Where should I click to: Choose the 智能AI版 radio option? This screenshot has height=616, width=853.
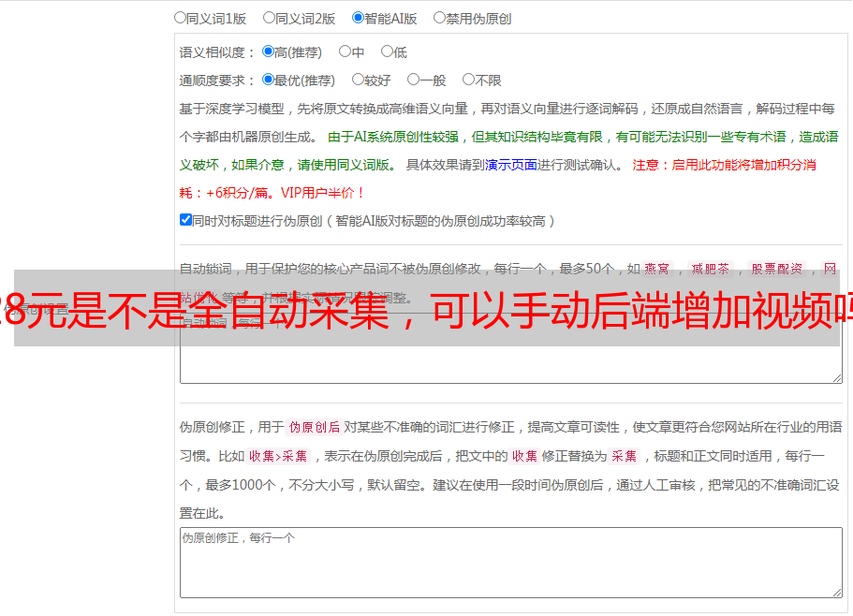coord(358,18)
